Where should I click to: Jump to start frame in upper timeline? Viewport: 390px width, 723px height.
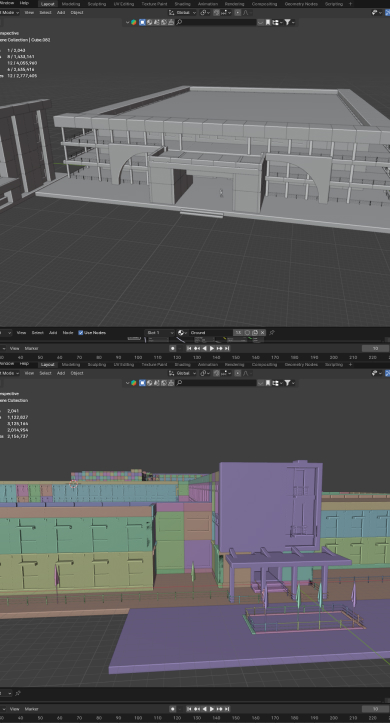tap(189, 349)
